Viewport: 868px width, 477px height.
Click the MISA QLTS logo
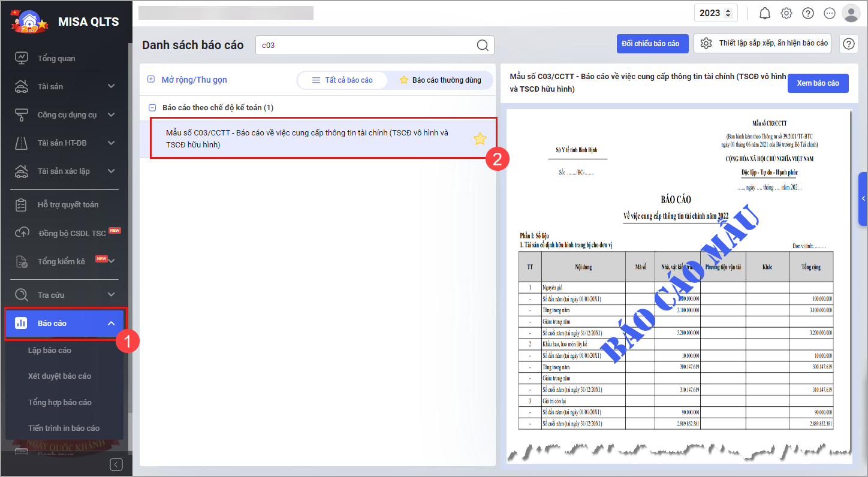[x=29, y=22]
